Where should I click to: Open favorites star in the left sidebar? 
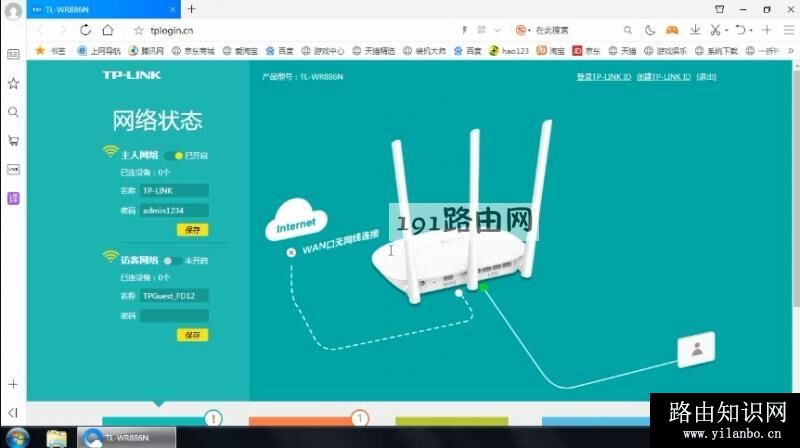pyautogui.click(x=13, y=83)
